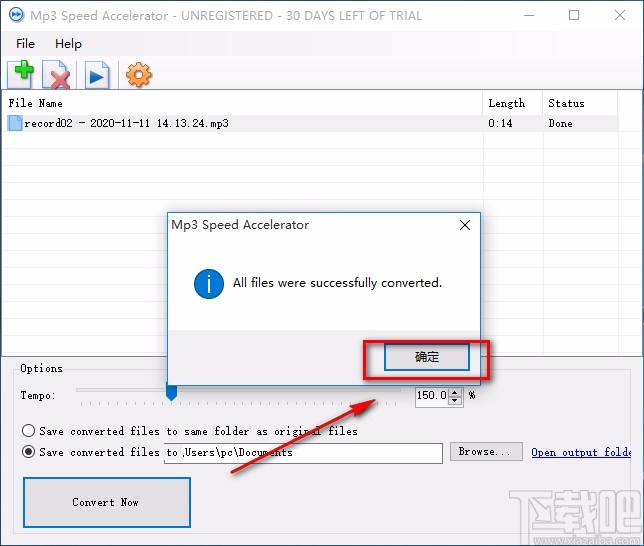
Task: Click the output folder path text field
Action: pos(303,453)
